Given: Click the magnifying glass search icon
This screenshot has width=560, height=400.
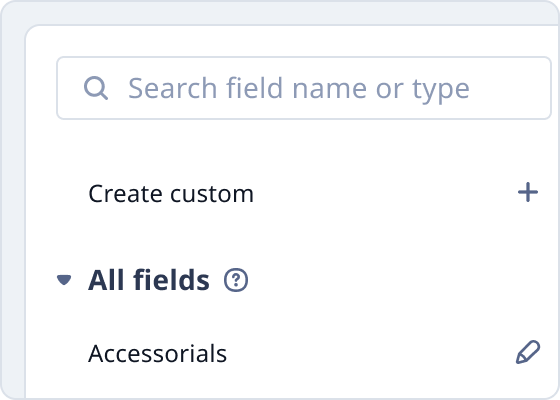Looking at the screenshot, I should click(x=96, y=88).
